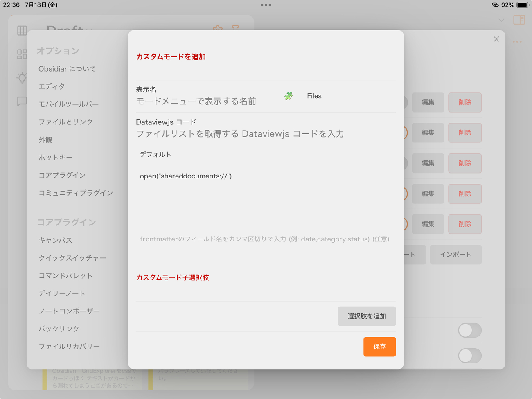
Task: Tap the link status icon beside 92%
Action: pyautogui.click(x=495, y=5)
